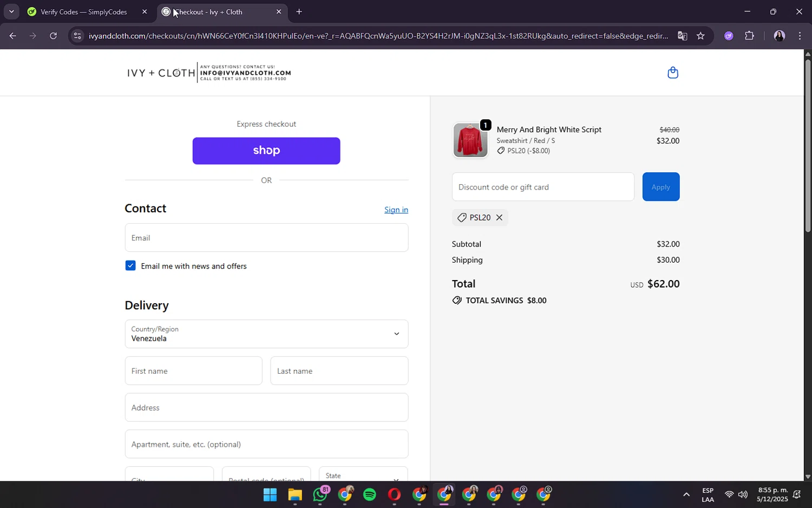The width and height of the screenshot is (812, 508).
Task: Open a new browser tab
Action: [299, 12]
